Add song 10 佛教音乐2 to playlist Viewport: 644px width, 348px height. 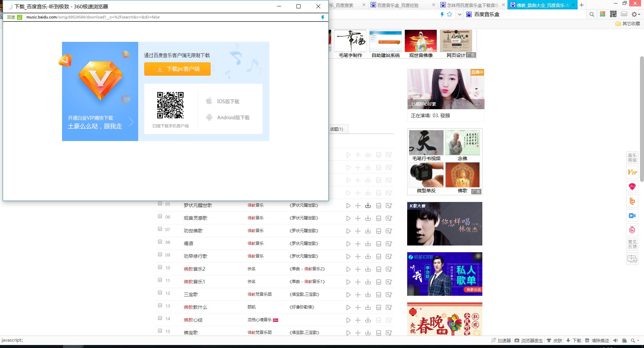(358, 269)
